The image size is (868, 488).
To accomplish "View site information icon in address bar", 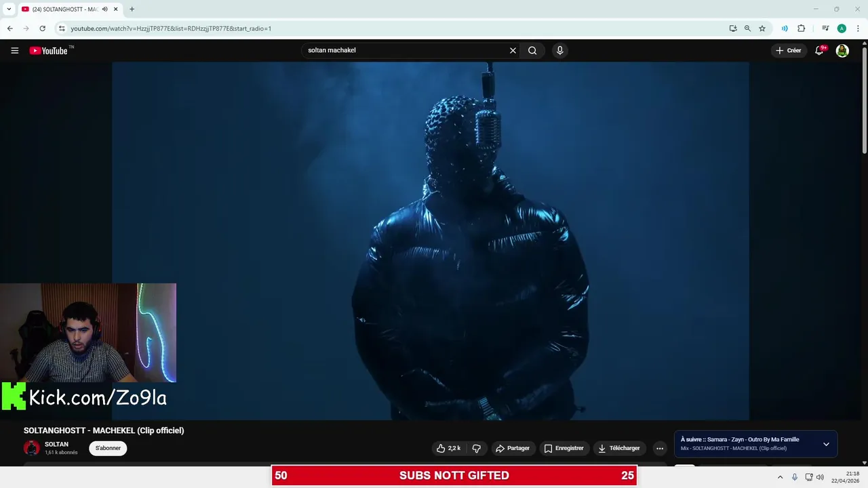I will click(62, 28).
